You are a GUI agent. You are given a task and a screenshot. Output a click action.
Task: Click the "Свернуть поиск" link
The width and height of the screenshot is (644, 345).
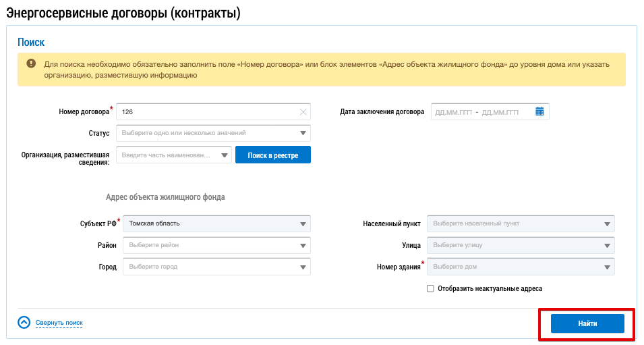click(x=59, y=323)
